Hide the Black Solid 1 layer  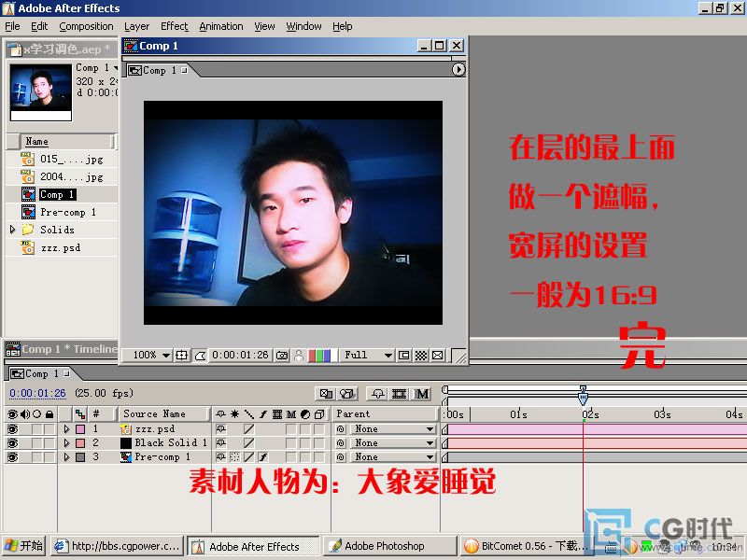point(12,442)
